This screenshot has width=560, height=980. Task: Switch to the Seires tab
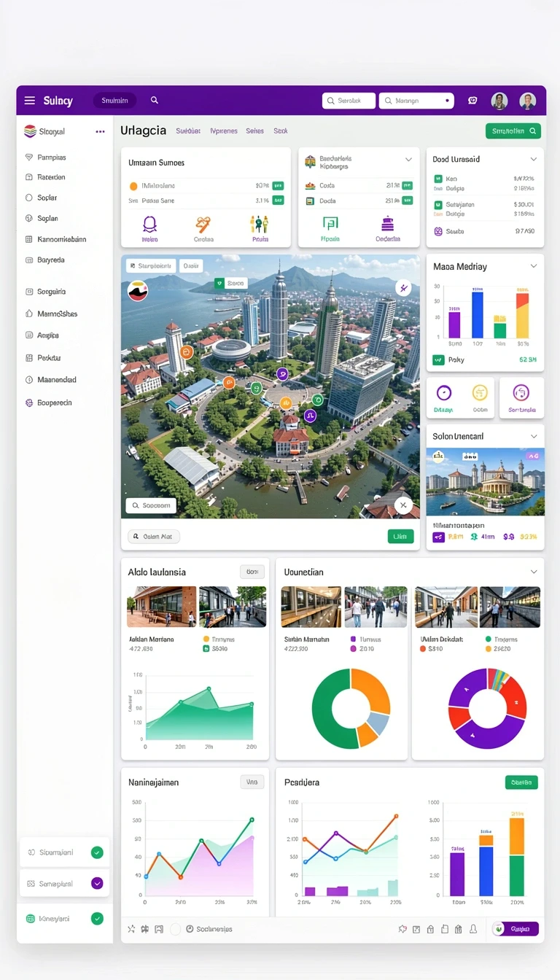point(255,131)
